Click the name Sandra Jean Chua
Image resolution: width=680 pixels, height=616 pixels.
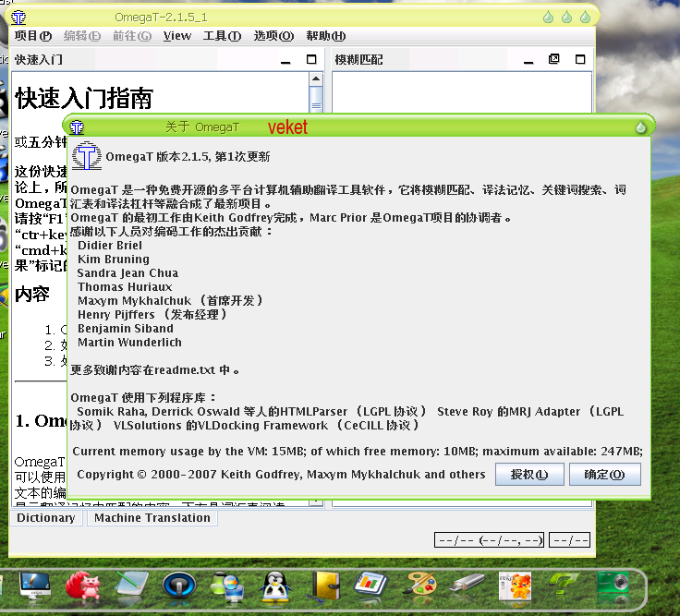click(127, 273)
